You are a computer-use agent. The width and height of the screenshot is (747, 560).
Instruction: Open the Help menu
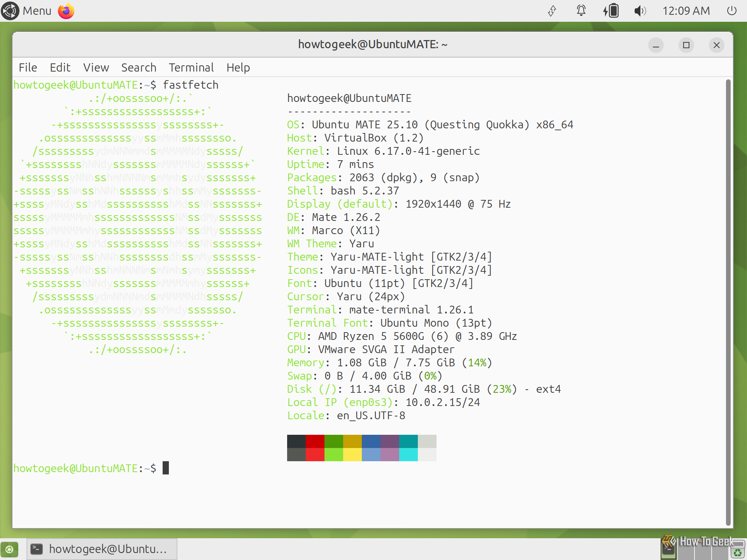(x=238, y=68)
